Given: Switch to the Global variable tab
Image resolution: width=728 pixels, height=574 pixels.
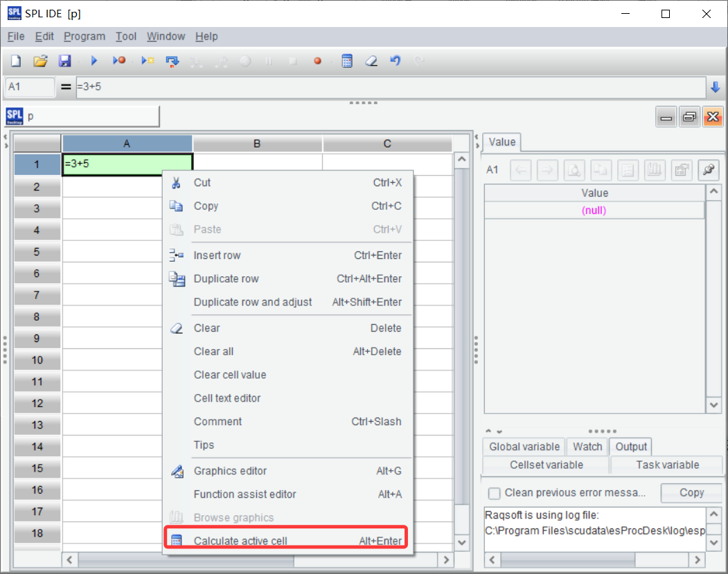Looking at the screenshot, I should pos(524,447).
